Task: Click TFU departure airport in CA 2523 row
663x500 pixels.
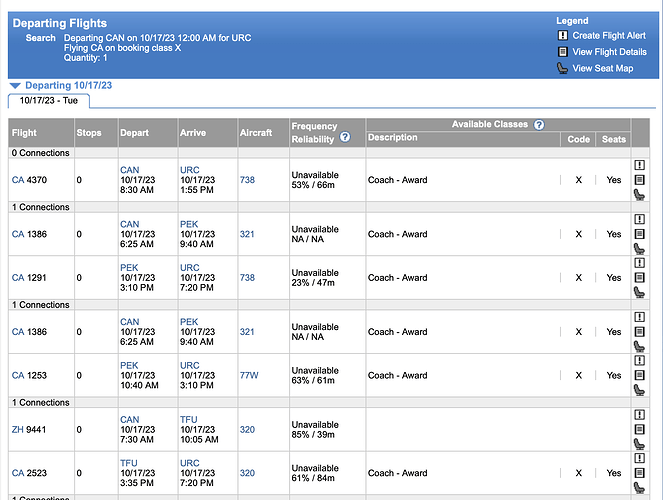Action: click(129, 463)
